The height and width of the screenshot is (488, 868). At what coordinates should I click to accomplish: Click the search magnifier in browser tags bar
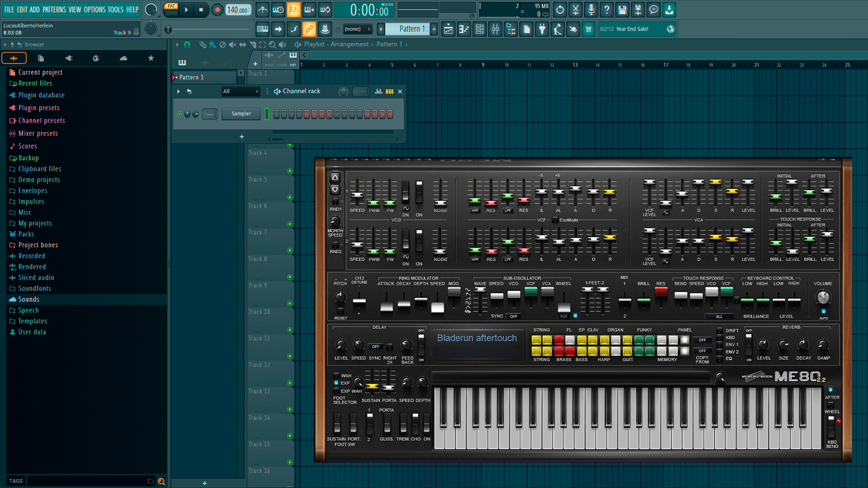(161, 481)
